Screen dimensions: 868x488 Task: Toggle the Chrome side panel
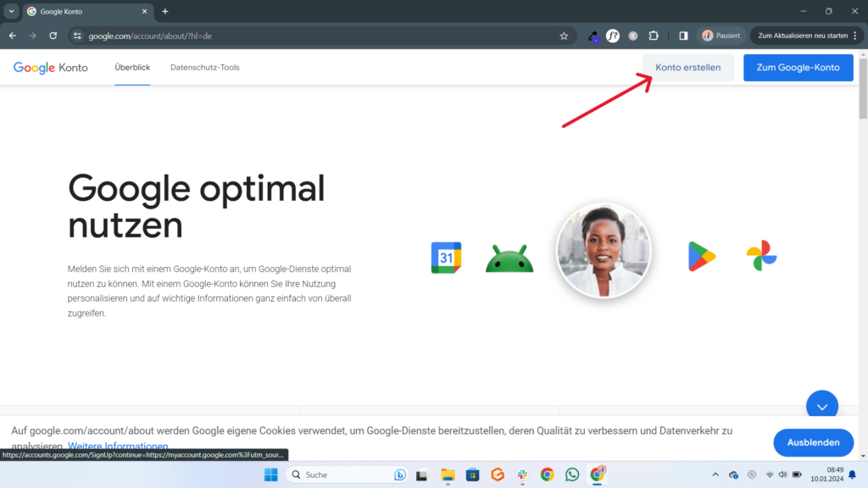[683, 36]
